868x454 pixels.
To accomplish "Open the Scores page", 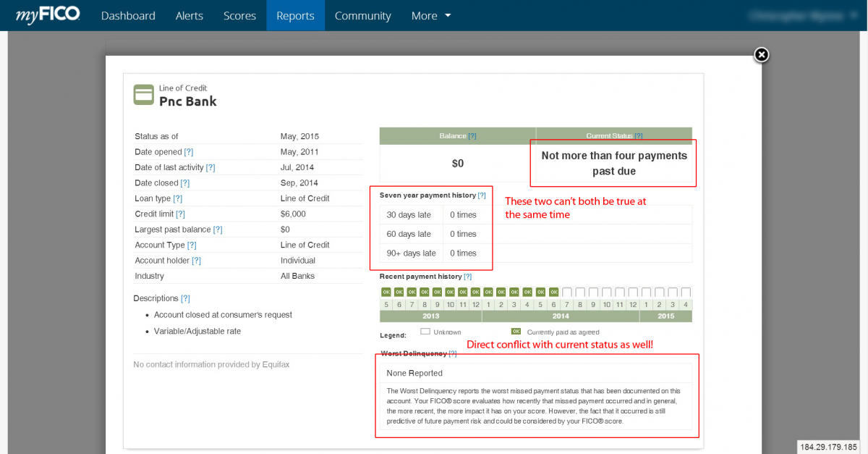I will point(240,15).
